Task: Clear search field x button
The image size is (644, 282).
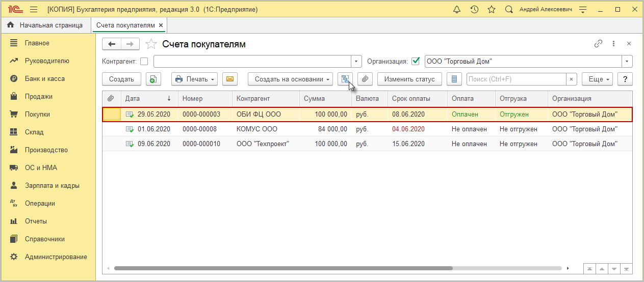Action: click(x=572, y=79)
